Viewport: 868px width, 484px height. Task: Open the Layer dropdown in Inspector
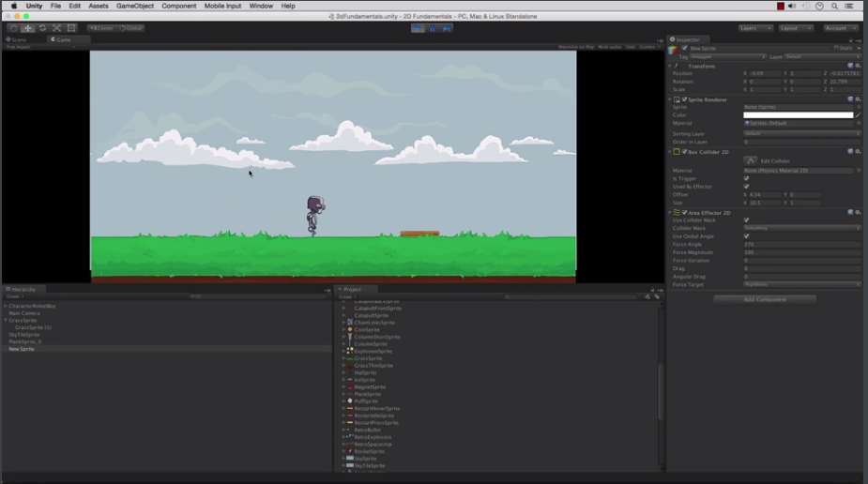[823, 56]
